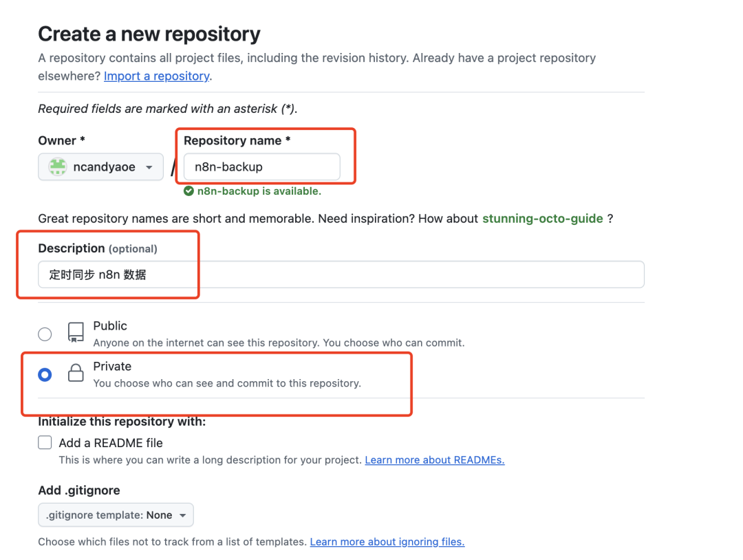
Task: Select the Private radio button
Action: point(45,375)
